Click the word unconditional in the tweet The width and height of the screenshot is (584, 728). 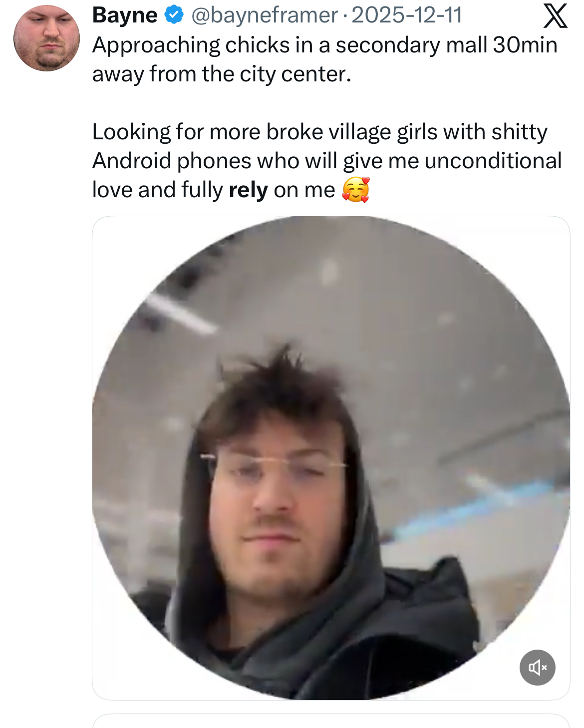tap(493, 161)
